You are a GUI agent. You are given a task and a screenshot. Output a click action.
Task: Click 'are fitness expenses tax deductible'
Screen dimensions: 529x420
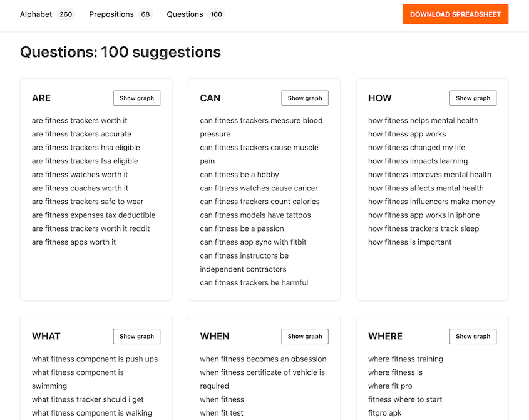pos(94,215)
